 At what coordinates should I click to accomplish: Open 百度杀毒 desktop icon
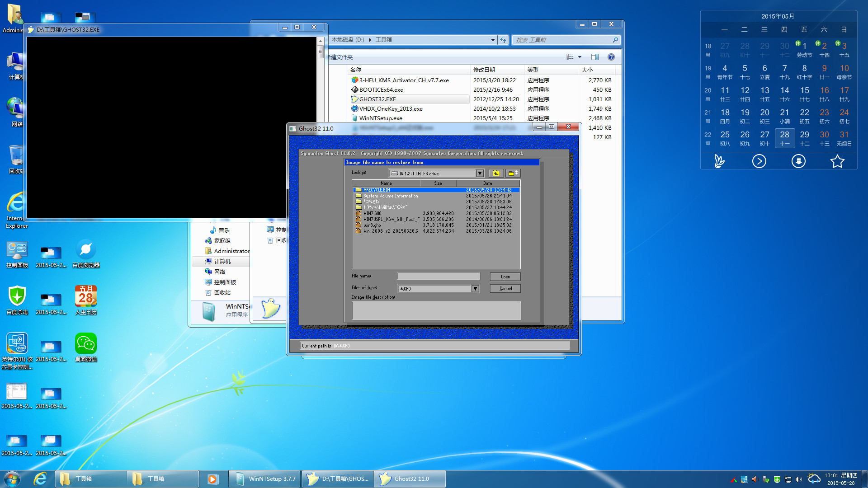coord(17,301)
